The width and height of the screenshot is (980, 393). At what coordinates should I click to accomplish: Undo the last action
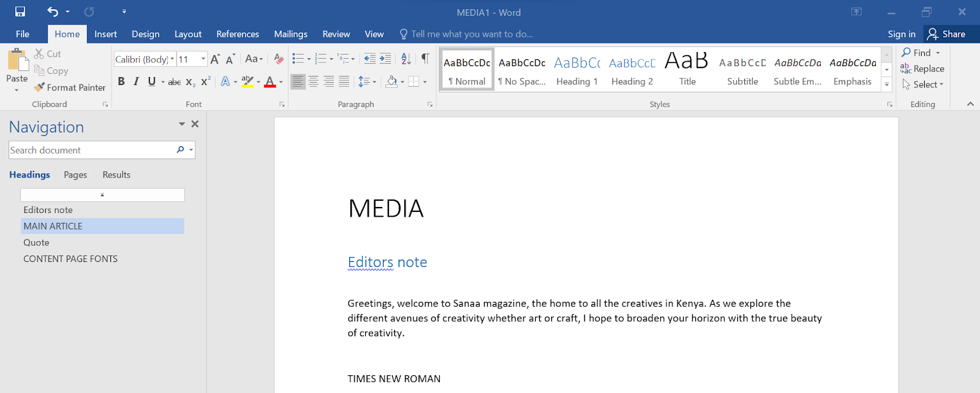click(53, 12)
